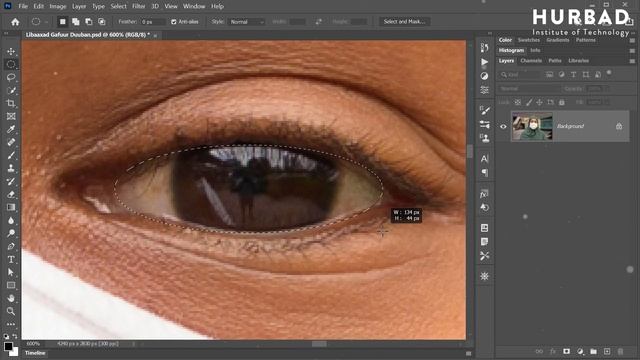Expand the collapsed panel dock arrows
This screenshot has height=360, width=640.
(x=490, y=33)
